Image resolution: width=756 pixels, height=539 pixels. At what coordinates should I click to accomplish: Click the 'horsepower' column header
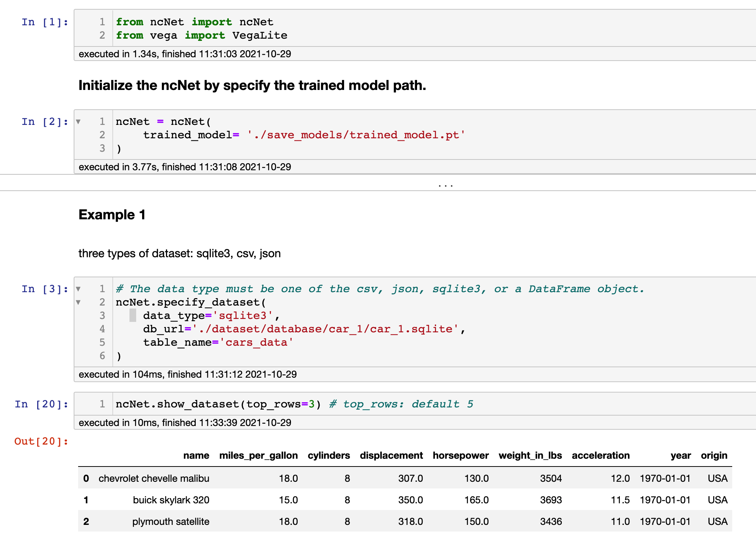tap(460, 456)
